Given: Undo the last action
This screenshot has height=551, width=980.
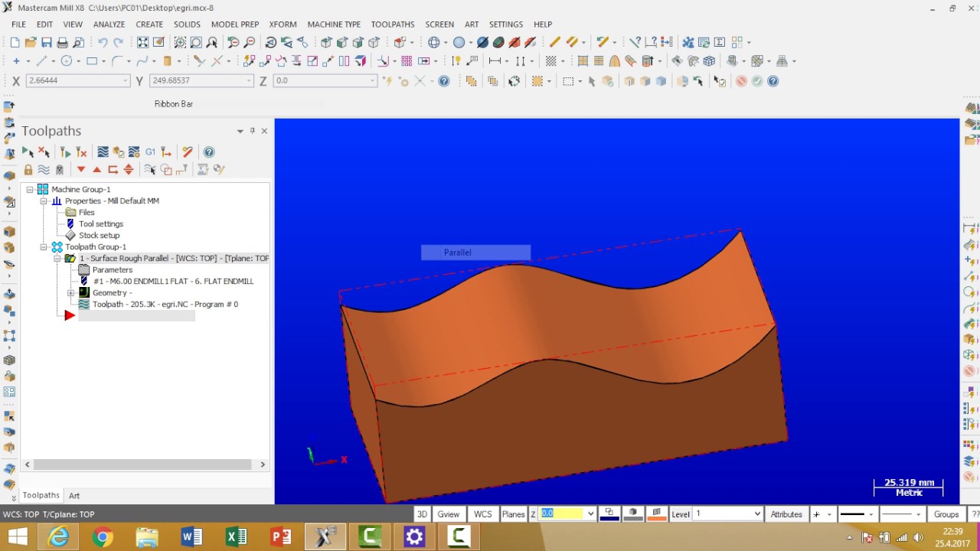Looking at the screenshot, I should pyautogui.click(x=103, y=43).
